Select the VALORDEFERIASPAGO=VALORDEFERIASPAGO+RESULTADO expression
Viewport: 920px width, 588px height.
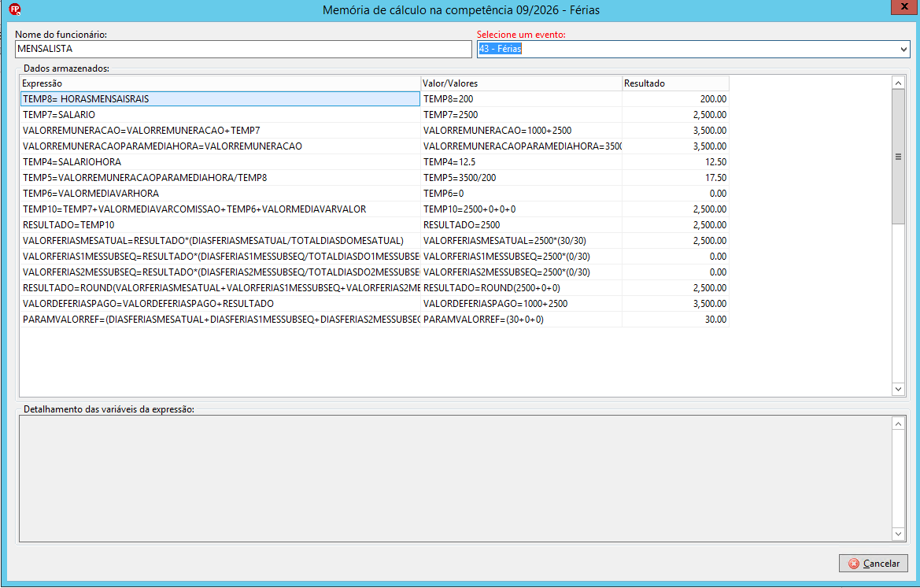[220, 304]
